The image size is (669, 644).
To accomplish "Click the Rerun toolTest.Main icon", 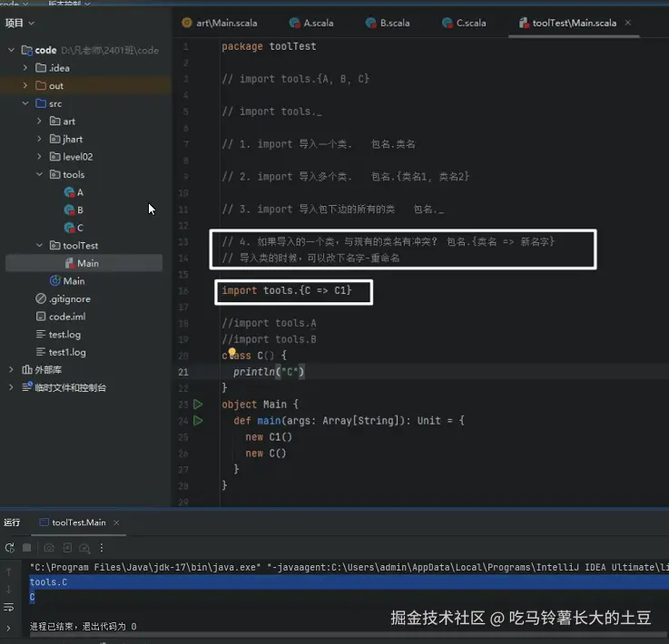I will coord(10,548).
